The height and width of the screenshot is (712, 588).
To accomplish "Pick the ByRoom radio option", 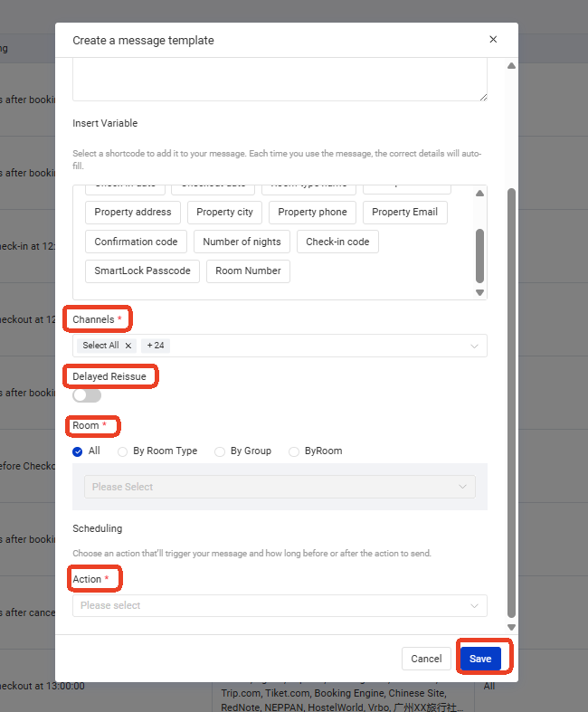I will pyautogui.click(x=294, y=451).
